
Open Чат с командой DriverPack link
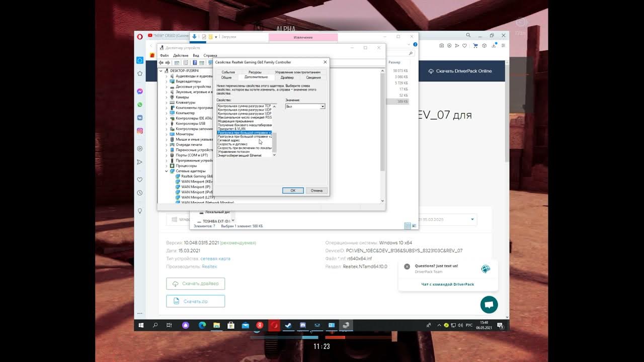448,284
